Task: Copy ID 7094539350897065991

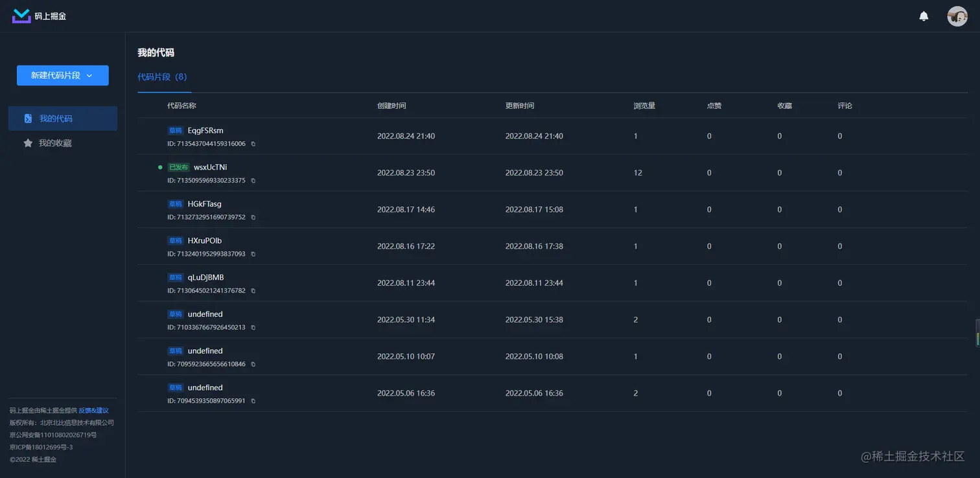Action: click(x=253, y=401)
